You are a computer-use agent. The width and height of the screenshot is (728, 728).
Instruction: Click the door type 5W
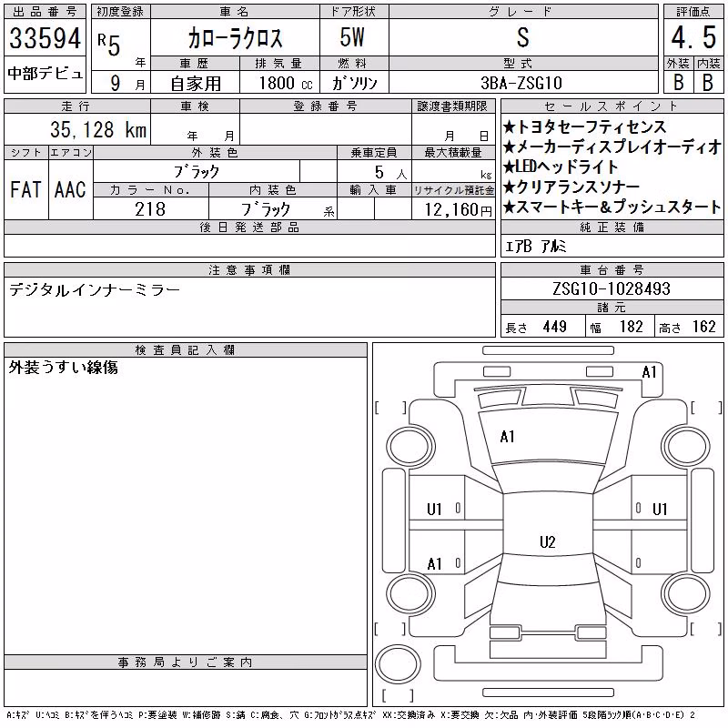tap(352, 37)
